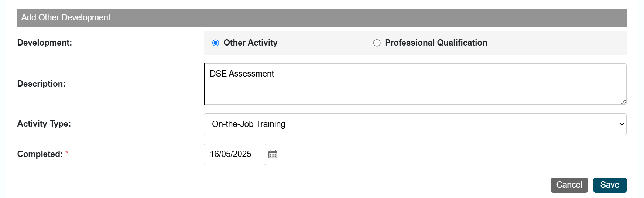644x198 pixels.
Task: Click the Description: field label
Action: coord(41,84)
